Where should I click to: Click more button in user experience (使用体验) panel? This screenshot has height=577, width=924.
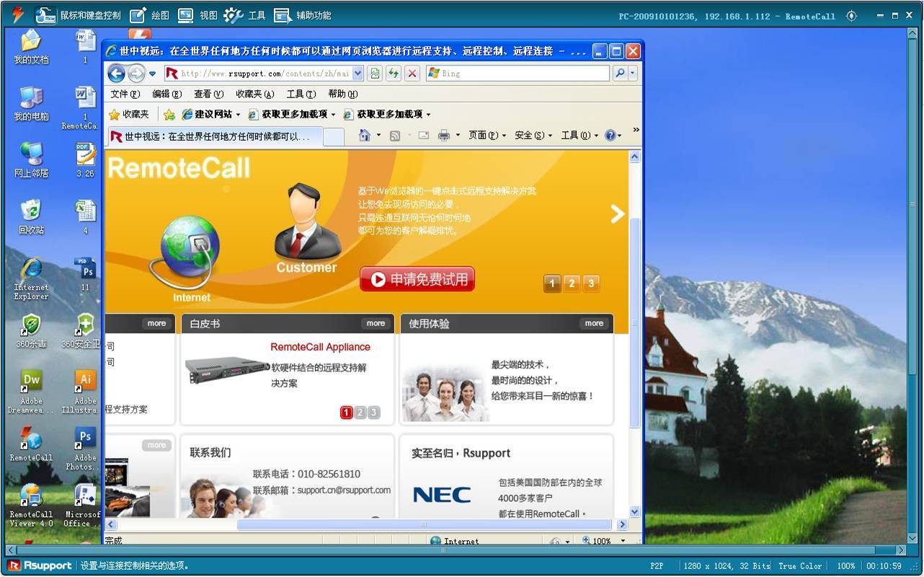pos(594,323)
